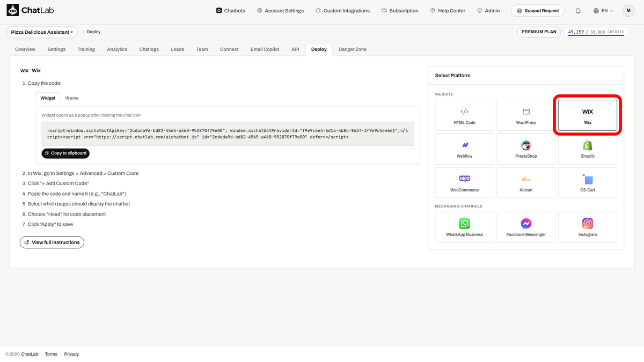Click the ChatLab footer link
This screenshot has width=644, height=362.
tap(30, 354)
